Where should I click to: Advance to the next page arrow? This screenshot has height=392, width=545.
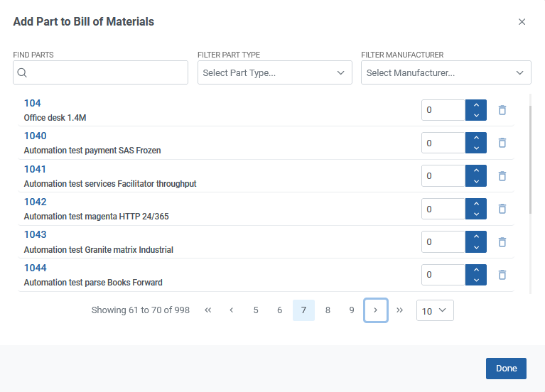[x=375, y=310]
